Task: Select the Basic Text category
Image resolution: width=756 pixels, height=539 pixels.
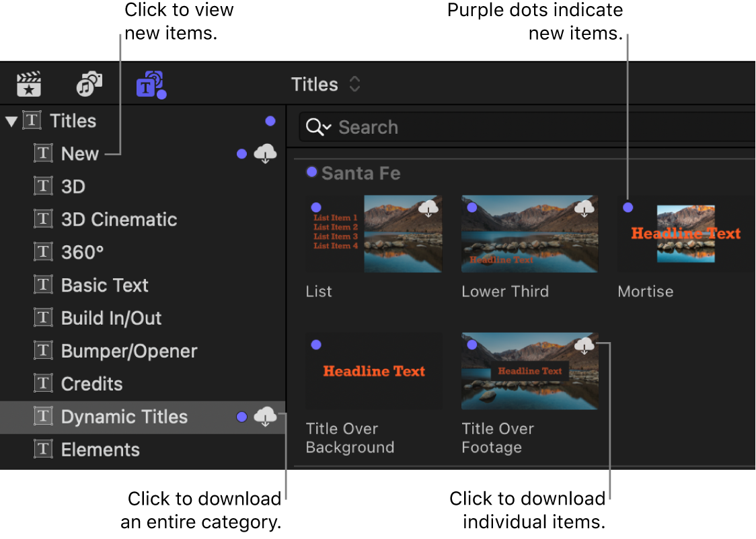Action: [x=104, y=285]
